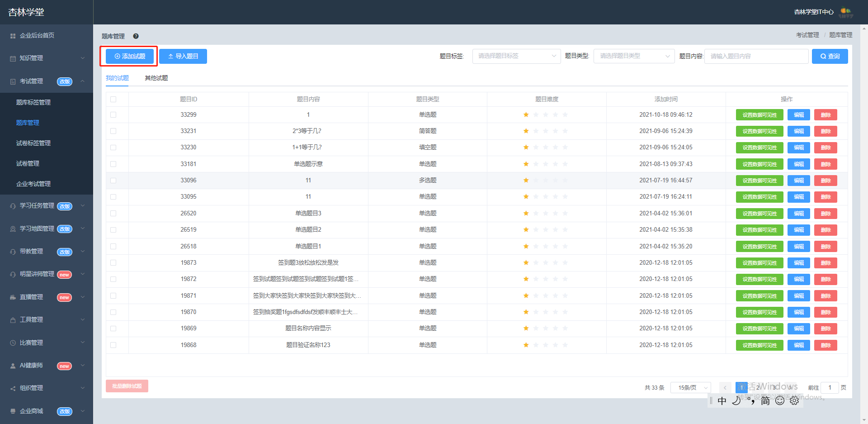Open 试卷管理 in the sidebar
868x424 pixels.
click(x=28, y=163)
